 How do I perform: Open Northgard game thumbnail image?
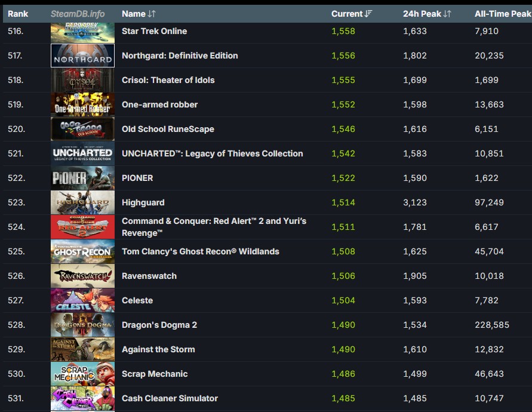coord(82,56)
